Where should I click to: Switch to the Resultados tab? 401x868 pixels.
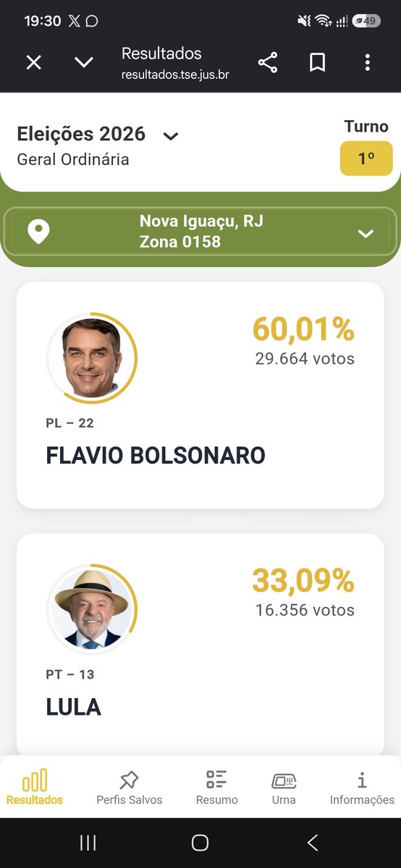35,788
